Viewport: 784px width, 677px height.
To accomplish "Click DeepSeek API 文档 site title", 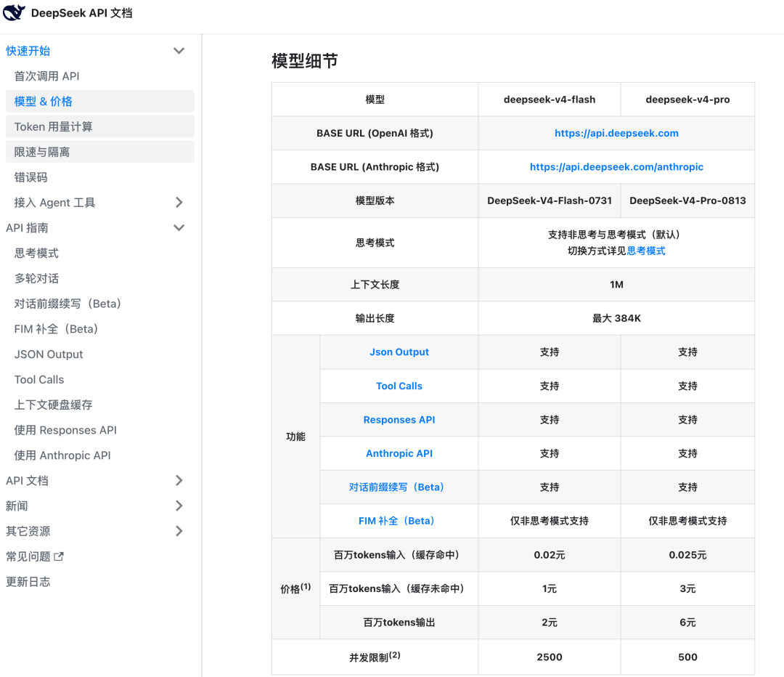I will [x=81, y=13].
